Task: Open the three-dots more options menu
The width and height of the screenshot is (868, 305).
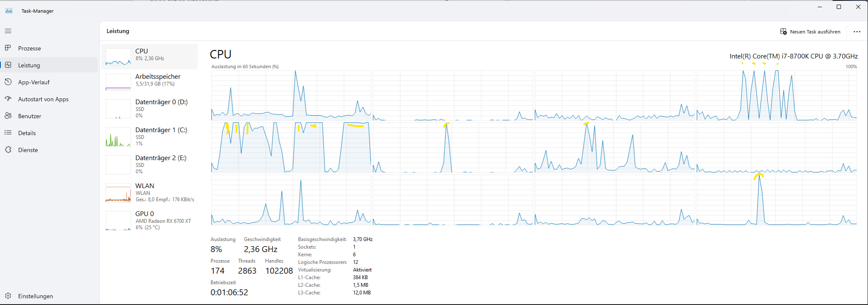Action: (857, 31)
